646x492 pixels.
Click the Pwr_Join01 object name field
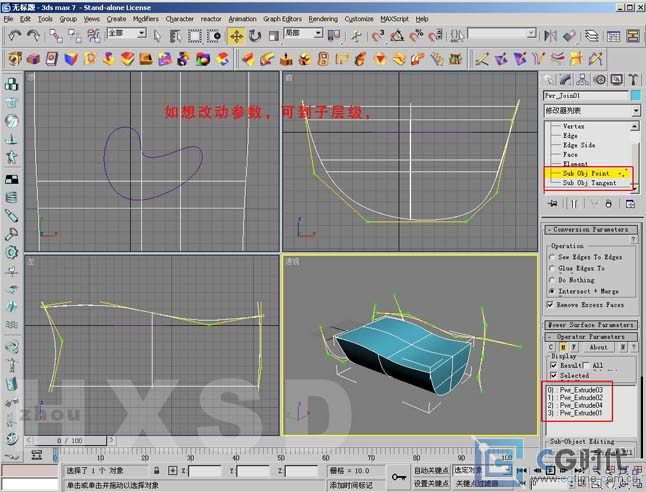click(586, 96)
